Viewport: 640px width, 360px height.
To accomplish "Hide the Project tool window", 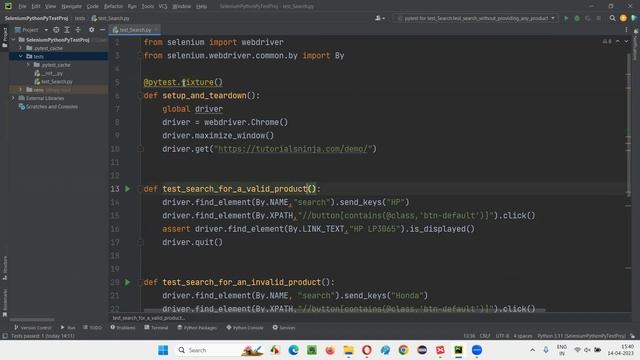I will point(102,30).
